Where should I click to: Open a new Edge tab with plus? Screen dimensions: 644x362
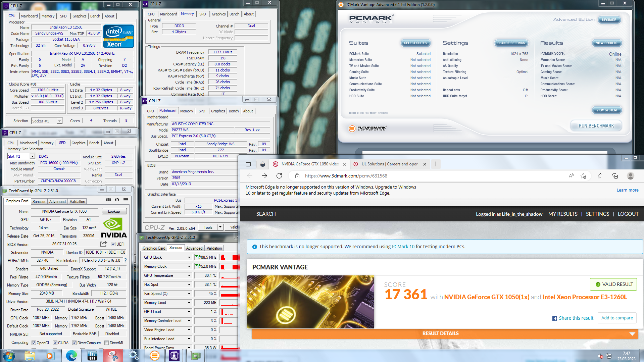pos(436,164)
